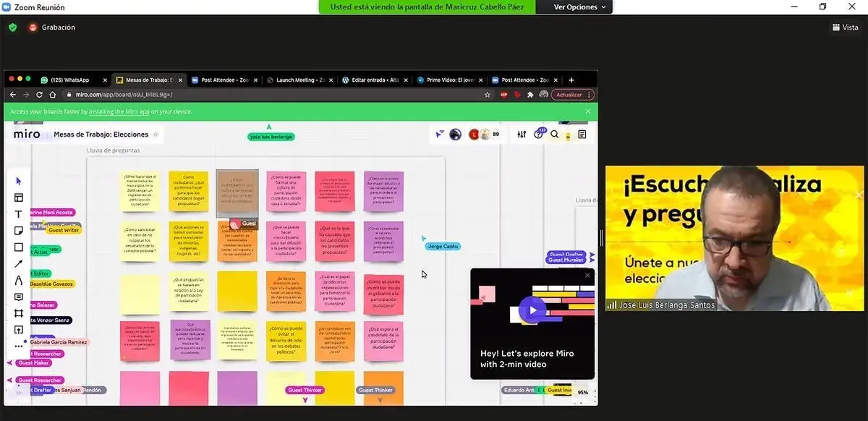Bookmark this page with the star
This screenshot has height=421, width=868.
click(x=487, y=95)
